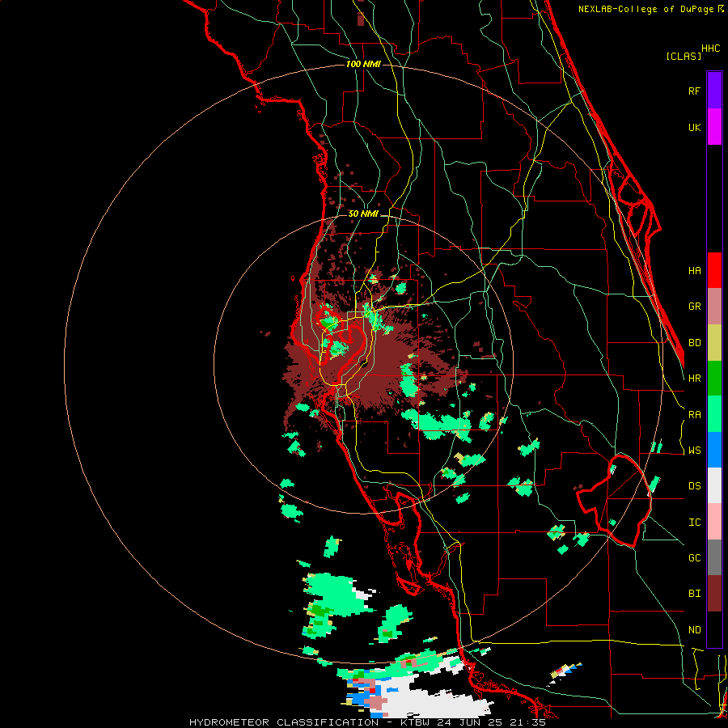The height and width of the screenshot is (728, 728).
Task: Click the HA legend label text
Action: [695, 271]
